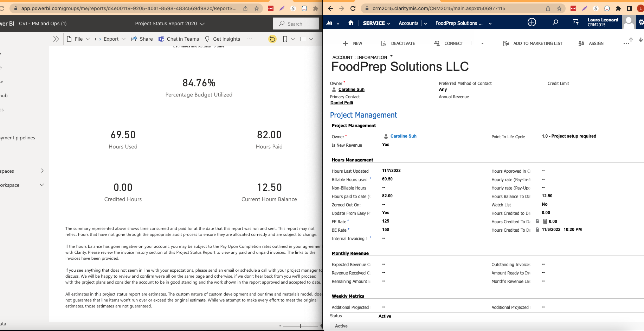The image size is (644, 331).
Task: Bookmark the Power BI page with star icon
Action: pyautogui.click(x=257, y=8)
